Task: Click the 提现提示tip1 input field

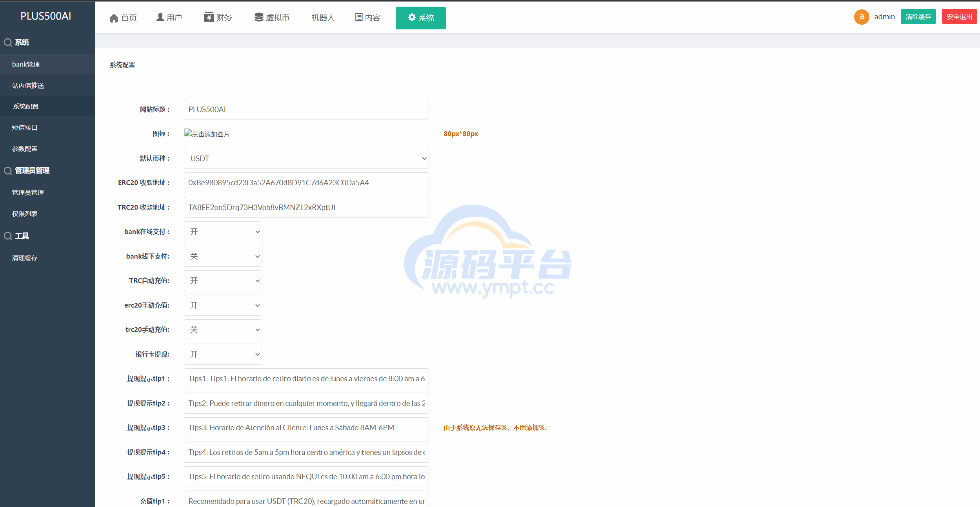Action: pyautogui.click(x=306, y=378)
